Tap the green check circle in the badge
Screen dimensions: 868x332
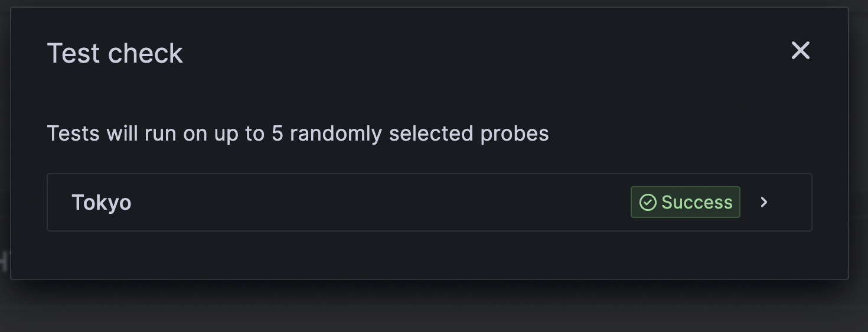tap(648, 203)
